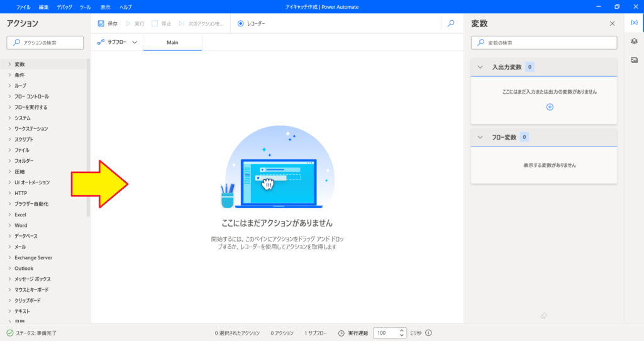This screenshot has height=341, width=644.
Task: Collapse the input/output variables (入出力変数) section
Action: click(480, 67)
